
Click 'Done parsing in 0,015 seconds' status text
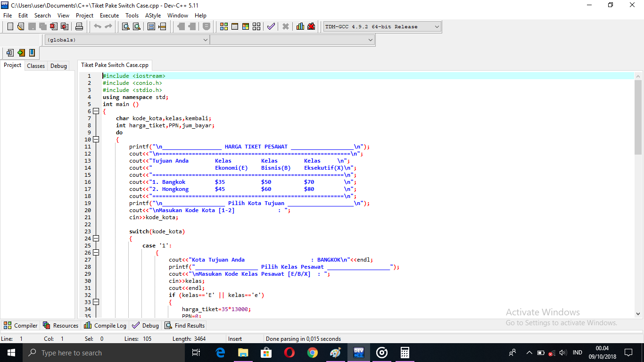coord(303,339)
